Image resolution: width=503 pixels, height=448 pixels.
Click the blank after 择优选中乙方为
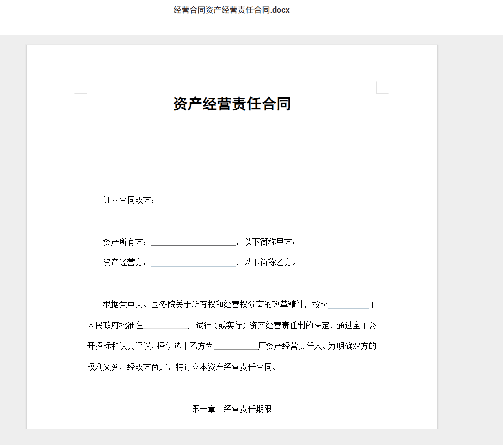(236, 347)
